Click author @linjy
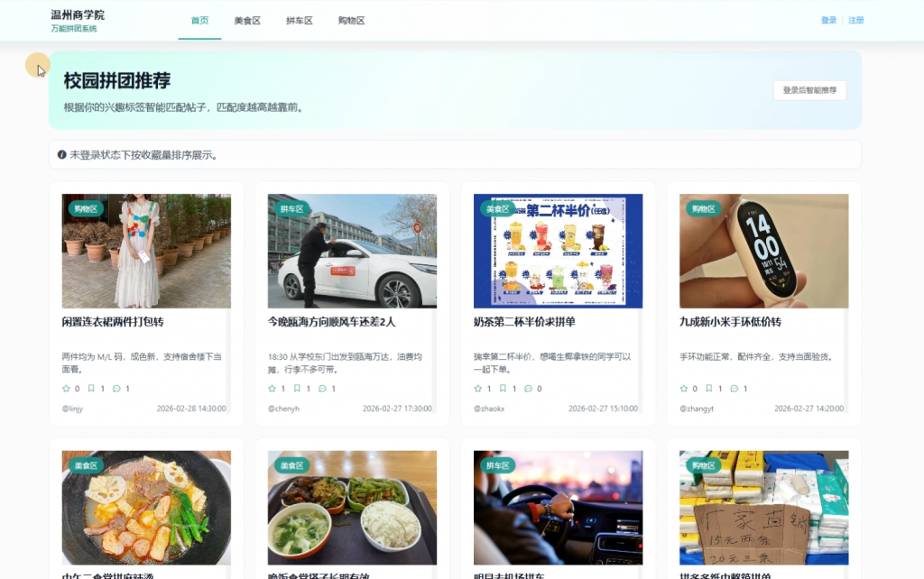 pyautogui.click(x=72, y=409)
